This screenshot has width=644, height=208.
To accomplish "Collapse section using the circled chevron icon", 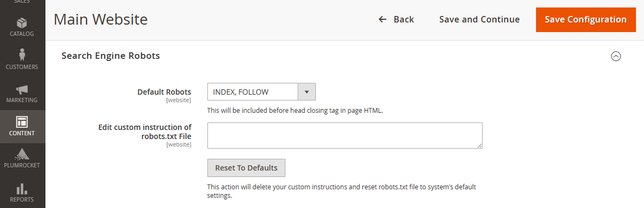I will click(x=616, y=56).
